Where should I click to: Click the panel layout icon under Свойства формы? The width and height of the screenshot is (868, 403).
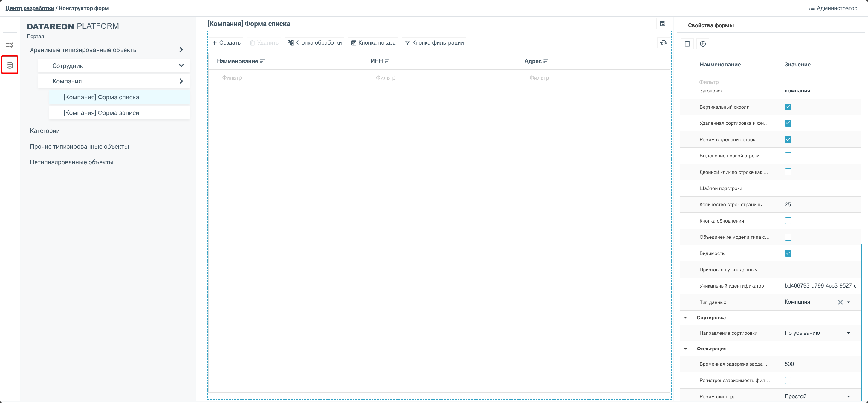(x=687, y=44)
